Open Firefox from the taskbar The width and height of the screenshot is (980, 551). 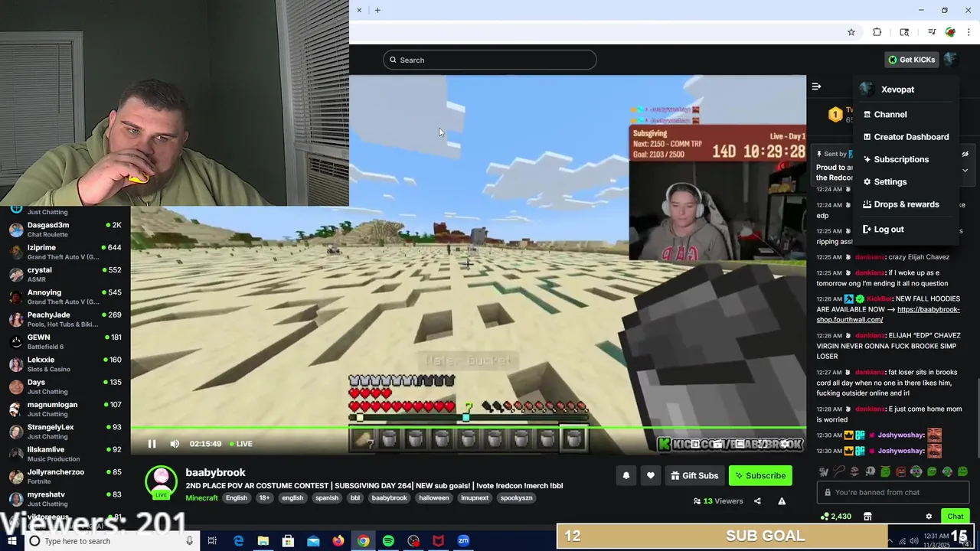click(338, 541)
